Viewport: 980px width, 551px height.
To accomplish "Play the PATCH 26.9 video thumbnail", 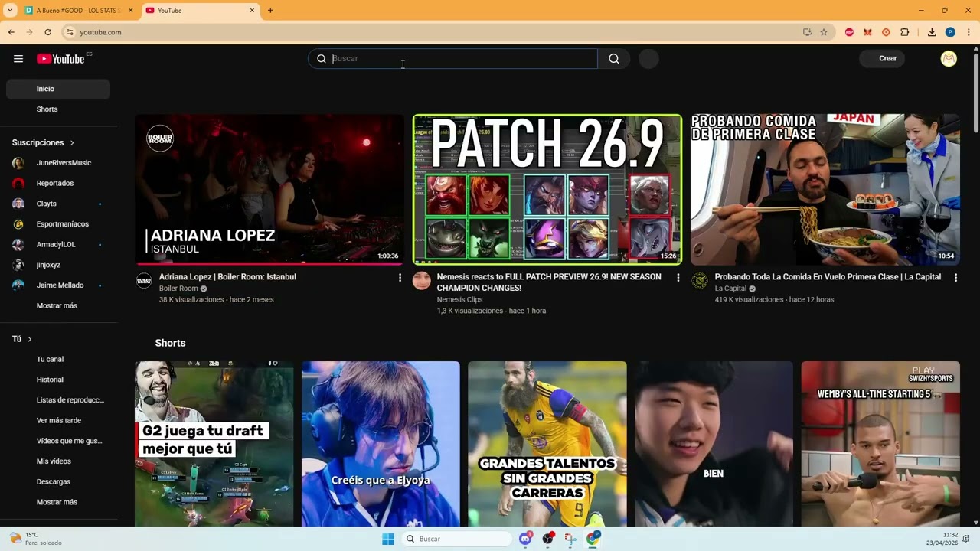I will pos(547,190).
